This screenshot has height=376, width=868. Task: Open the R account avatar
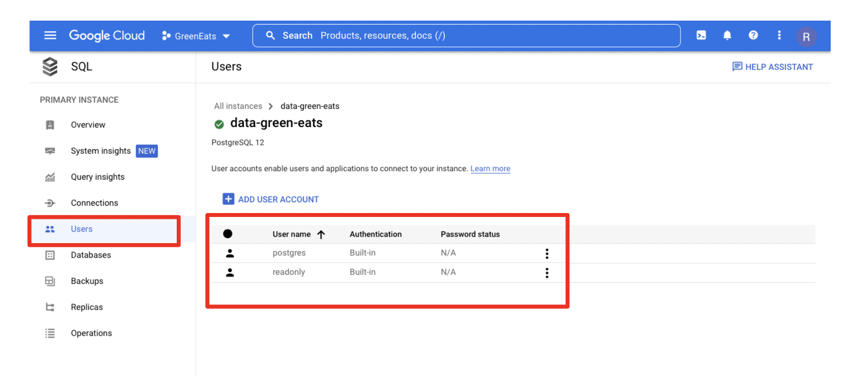tap(806, 37)
